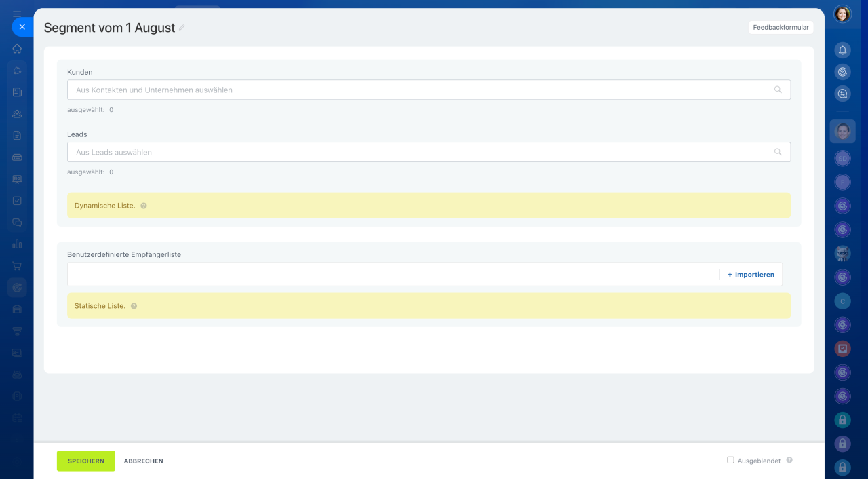This screenshot has width=868, height=479.
Task: Click the Statische Liste label
Action: pos(100,306)
